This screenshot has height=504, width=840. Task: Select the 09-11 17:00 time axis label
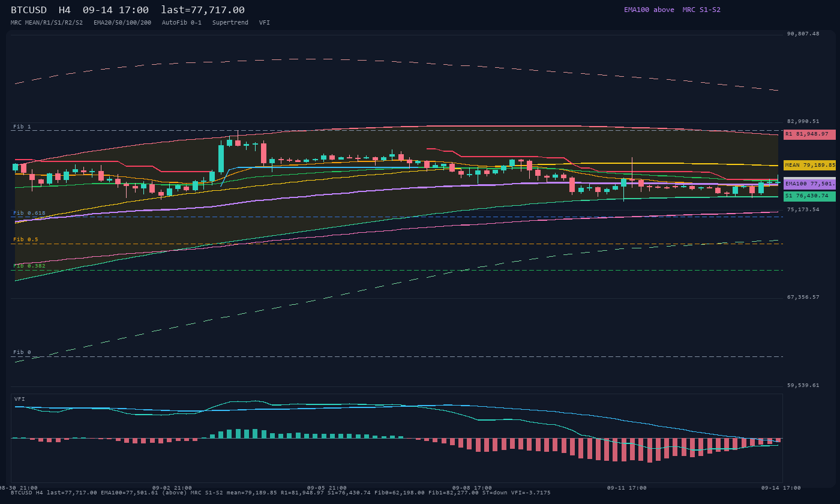pyautogui.click(x=627, y=488)
